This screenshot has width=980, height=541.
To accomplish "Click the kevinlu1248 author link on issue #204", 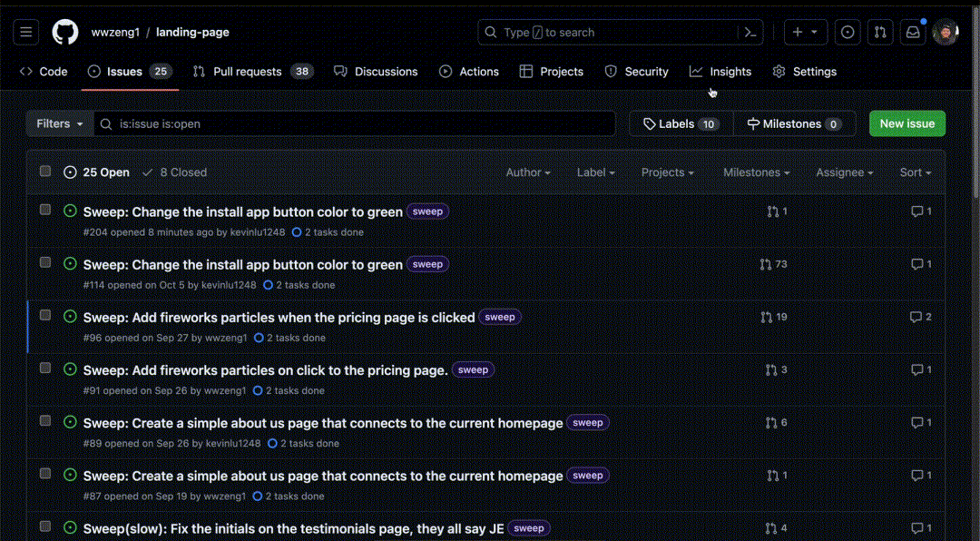I will (258, 232).
